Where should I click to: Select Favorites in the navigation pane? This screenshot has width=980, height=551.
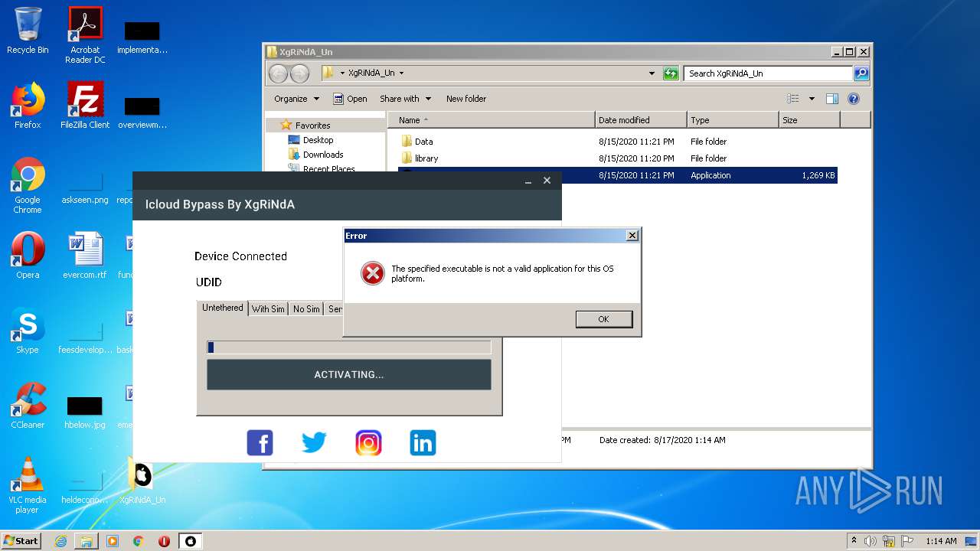pyautogui.click(x=312, y=126)
